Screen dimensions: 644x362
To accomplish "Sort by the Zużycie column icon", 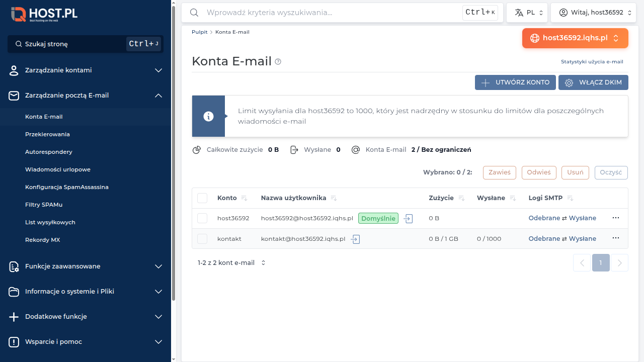I will (x=461, y=198).
